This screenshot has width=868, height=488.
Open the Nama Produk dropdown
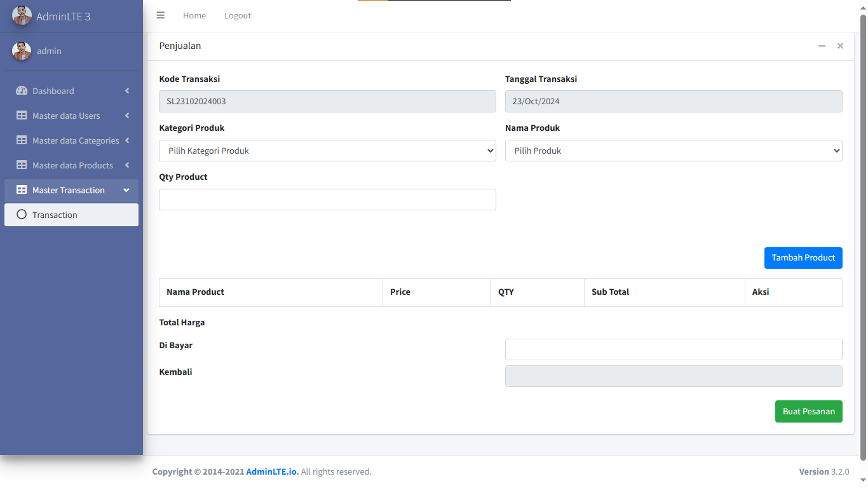pyautogui.click(x=674, y=151)
